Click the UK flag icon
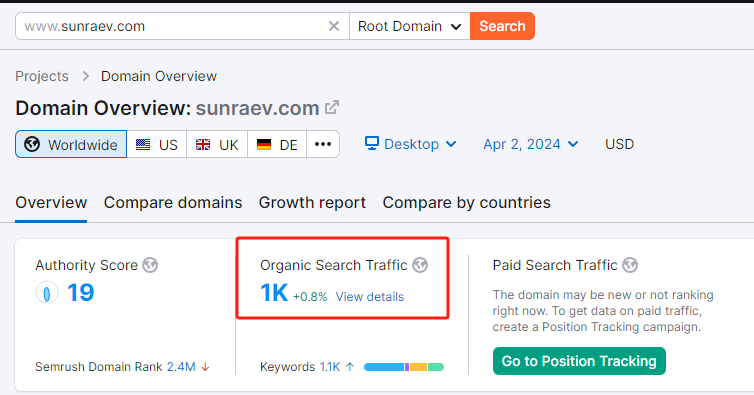Viewport: 754px width, 395px height. pyautogui.click(x=203, y=144)
